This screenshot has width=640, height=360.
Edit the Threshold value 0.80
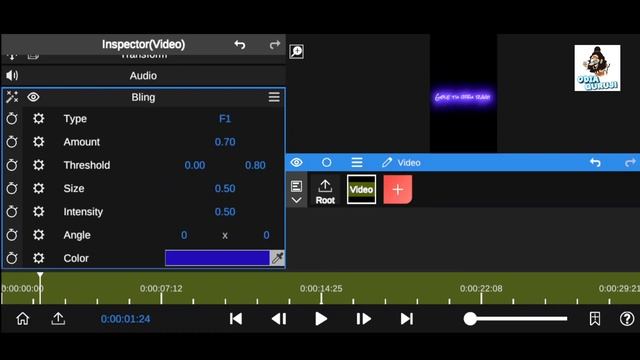255,165
